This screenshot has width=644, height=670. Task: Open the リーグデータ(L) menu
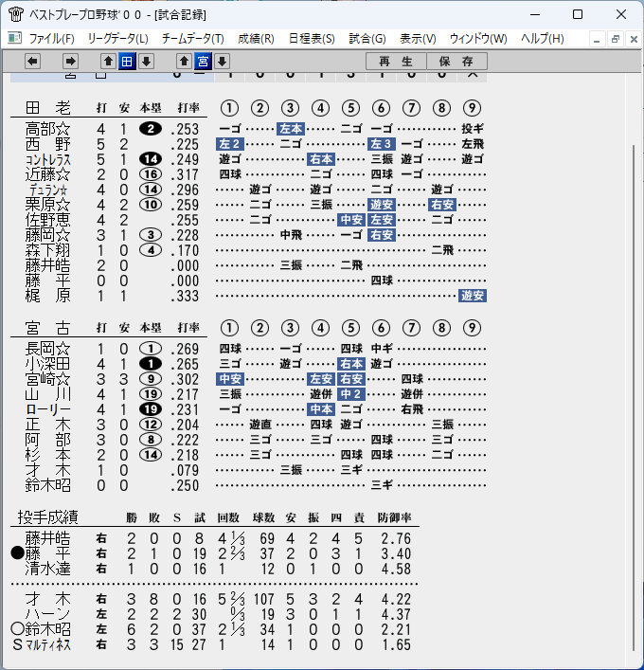(x=117, y=39)
